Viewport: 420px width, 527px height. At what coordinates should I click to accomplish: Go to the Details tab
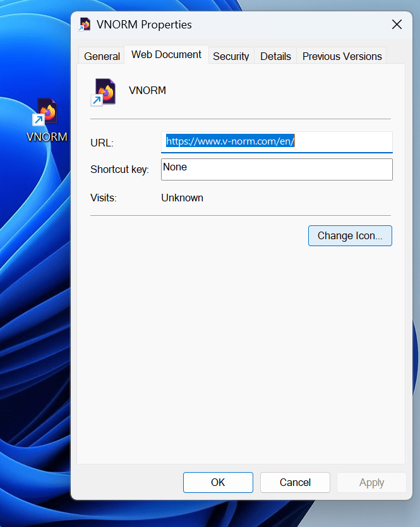(x=275, y=56)
